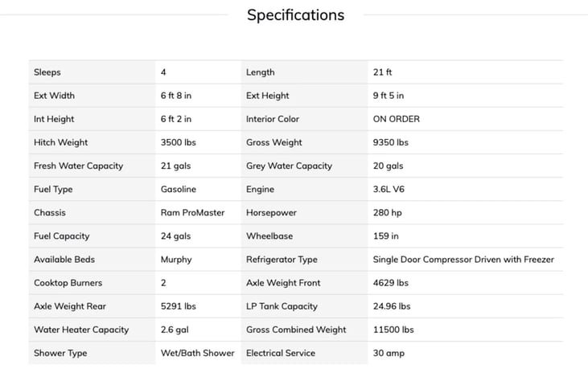Click the Fresh Water Capacity label

point(78,166)
